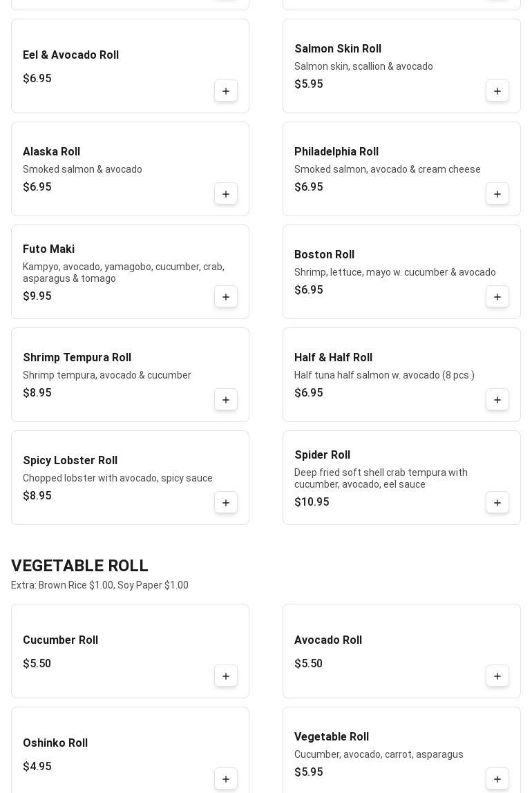The image size is (532, 793).
Task: Add Boston Roll to order
Action: point(497,297)
